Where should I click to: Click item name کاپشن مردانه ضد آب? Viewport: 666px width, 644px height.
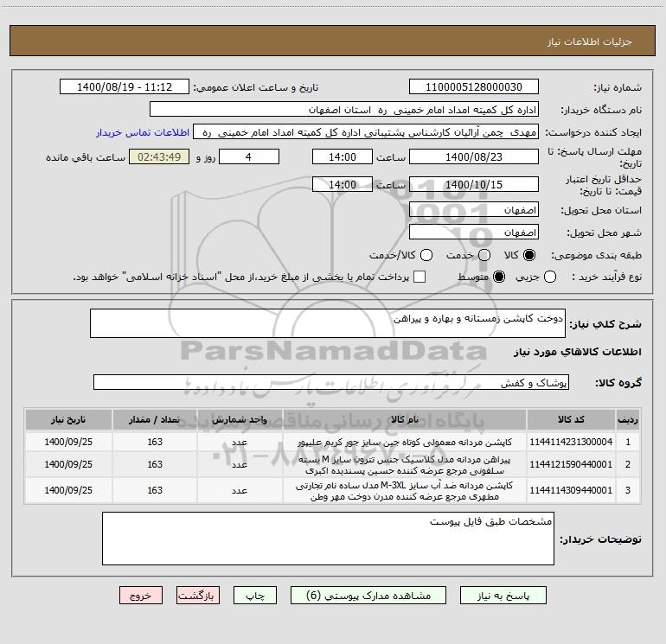tap(405, 491)
